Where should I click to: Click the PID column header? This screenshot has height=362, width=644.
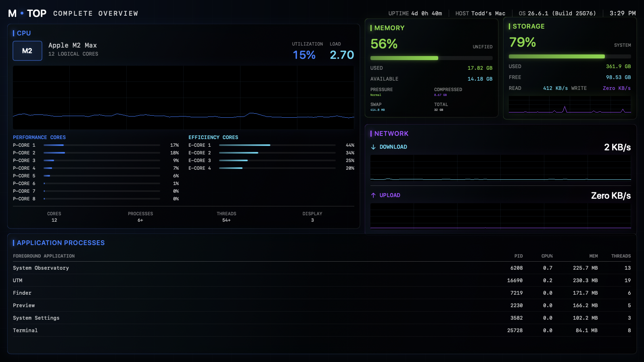click(x=519, y=256)
